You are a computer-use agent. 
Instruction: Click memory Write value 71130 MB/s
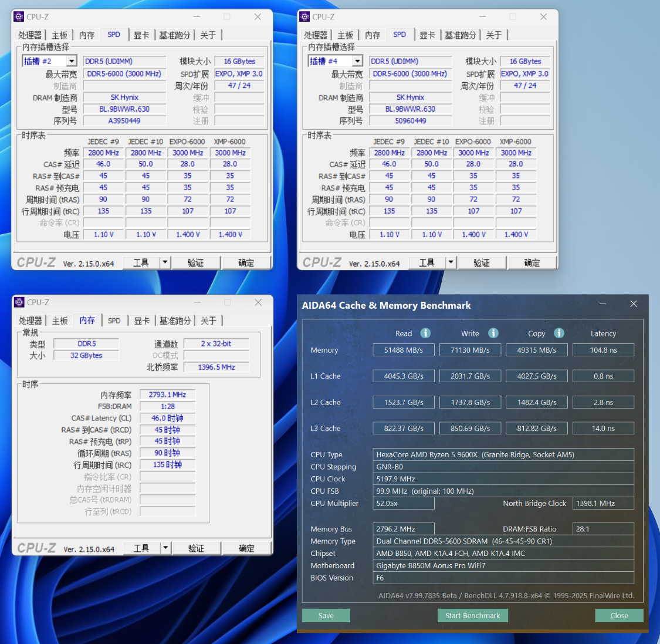click(x=470, y=350)
